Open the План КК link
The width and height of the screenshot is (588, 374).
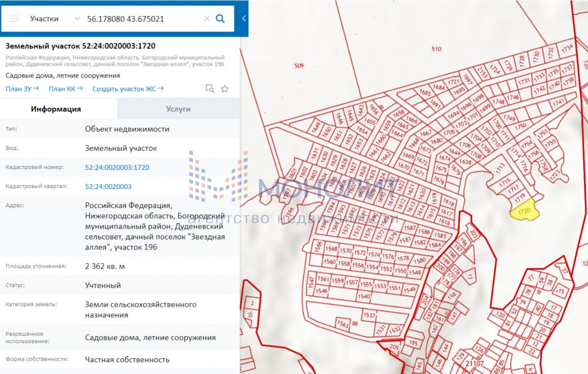click(x=66, y=89)
